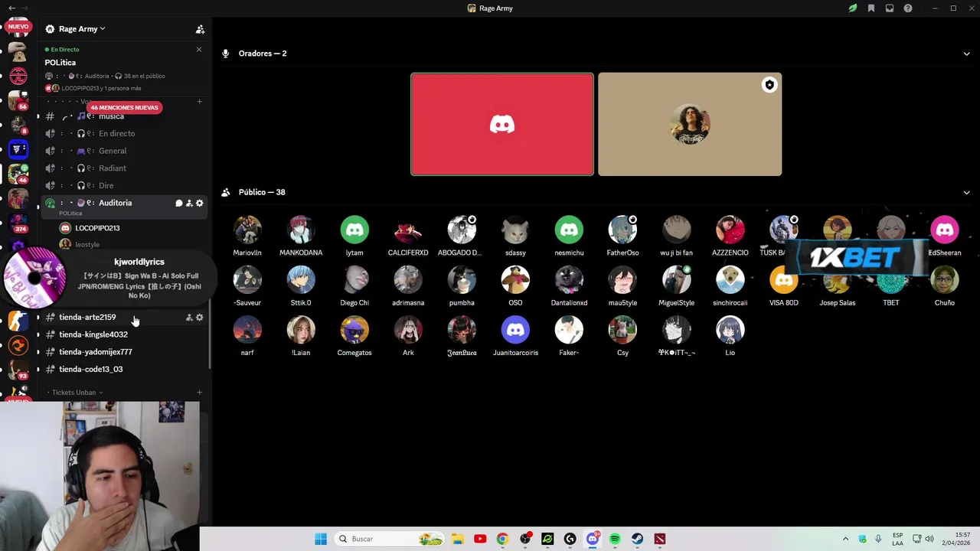Screen dimensions: 980x551
Task: Add channel with plus next to Tickets Unban
Action: [x=199, y=393]
